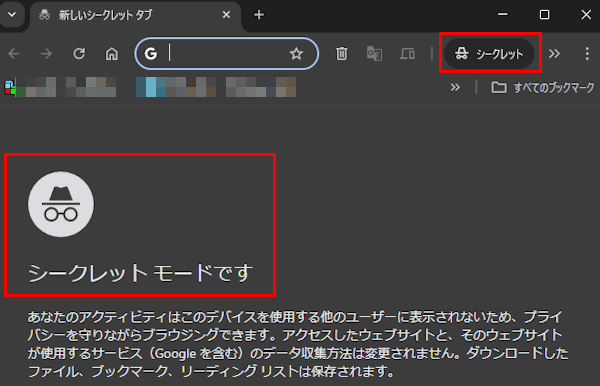Viewport: 600px width, 386px height.
Task: Focus the address bar input
Action: point(226,54)
